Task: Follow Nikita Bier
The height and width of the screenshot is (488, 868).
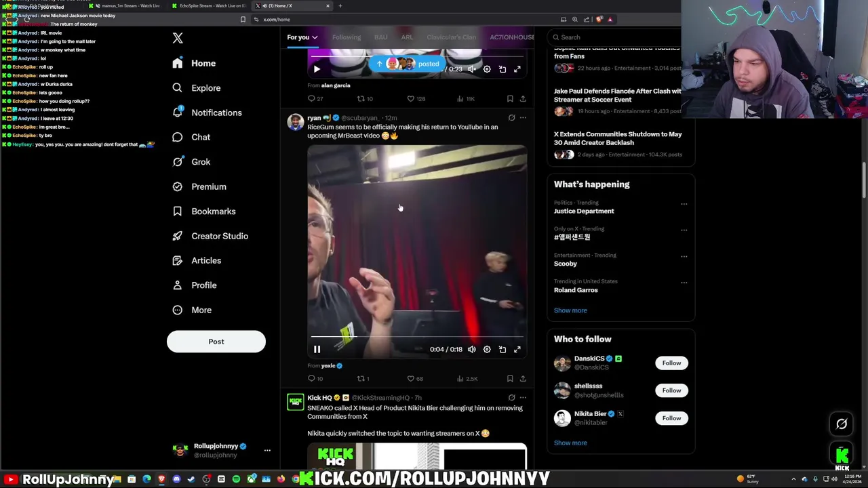Action: pyautogui.click(x=671, y=418)
